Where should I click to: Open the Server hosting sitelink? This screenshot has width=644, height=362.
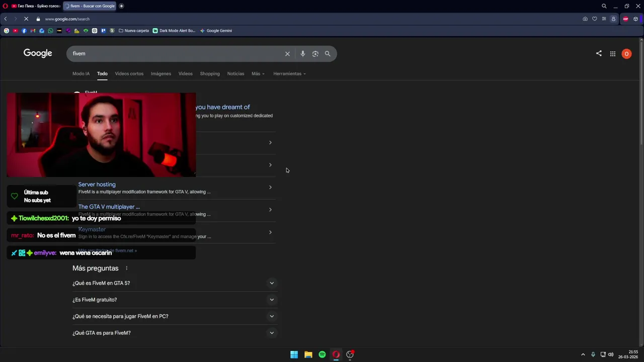[x=97, y=185]
